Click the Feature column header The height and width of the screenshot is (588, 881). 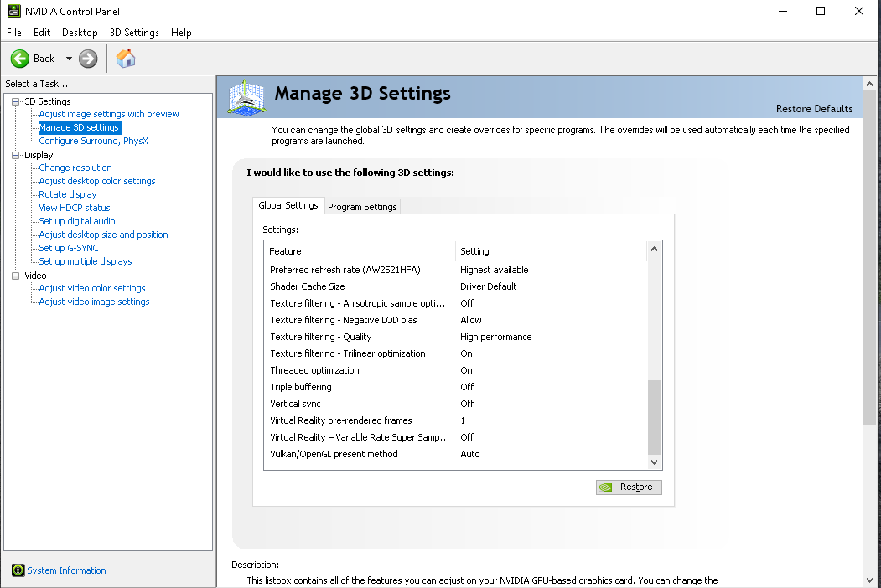(x=360, y=251)
